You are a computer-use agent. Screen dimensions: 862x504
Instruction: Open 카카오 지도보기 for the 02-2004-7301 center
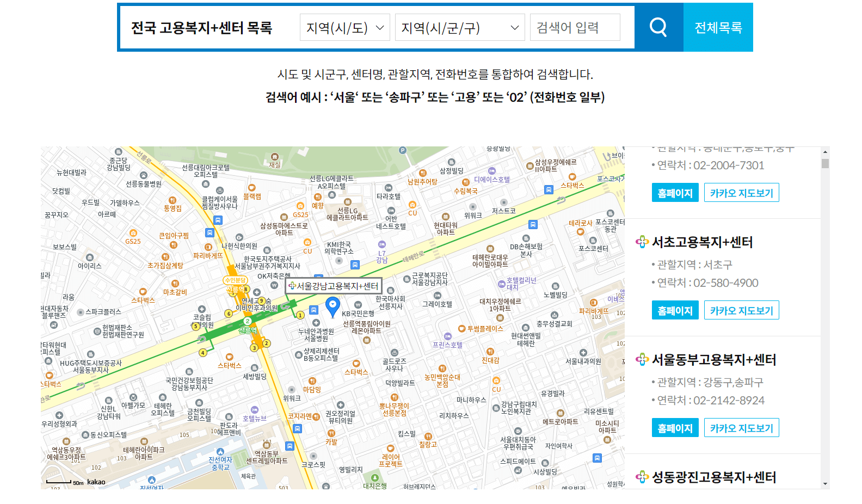(x=741, y=193)
